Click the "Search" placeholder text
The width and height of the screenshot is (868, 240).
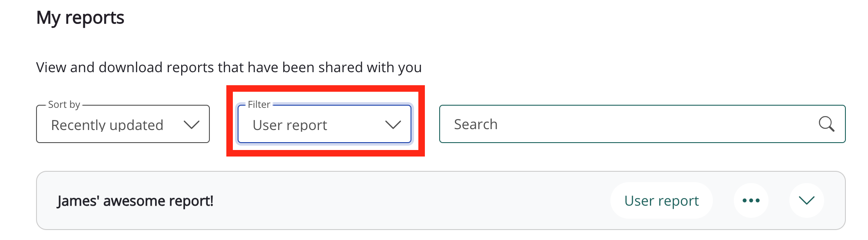click(475, 124)
